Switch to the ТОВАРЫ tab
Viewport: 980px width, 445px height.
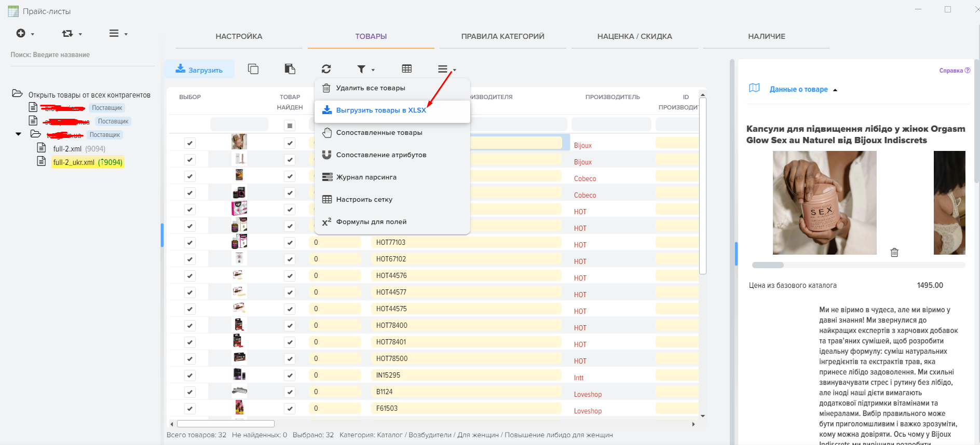[371, 36]
